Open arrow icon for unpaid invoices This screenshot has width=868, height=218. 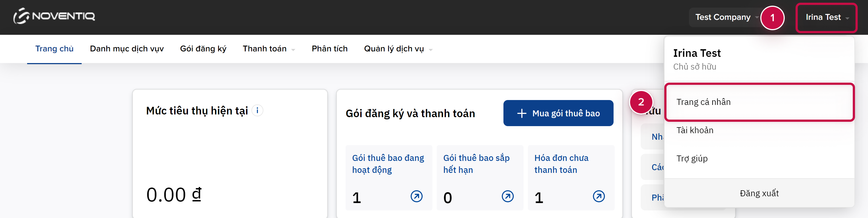(x=598, y=196)
